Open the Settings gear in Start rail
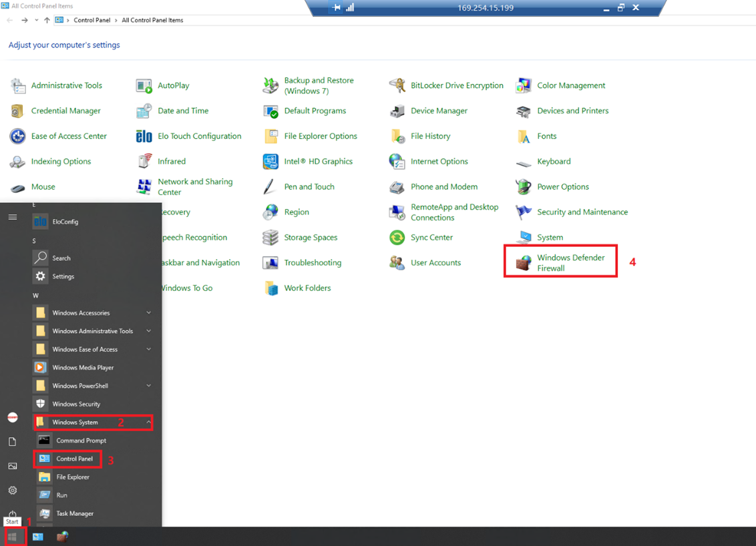Image resolution: width=756 pixels, height=546 pixels. (13, 490)
